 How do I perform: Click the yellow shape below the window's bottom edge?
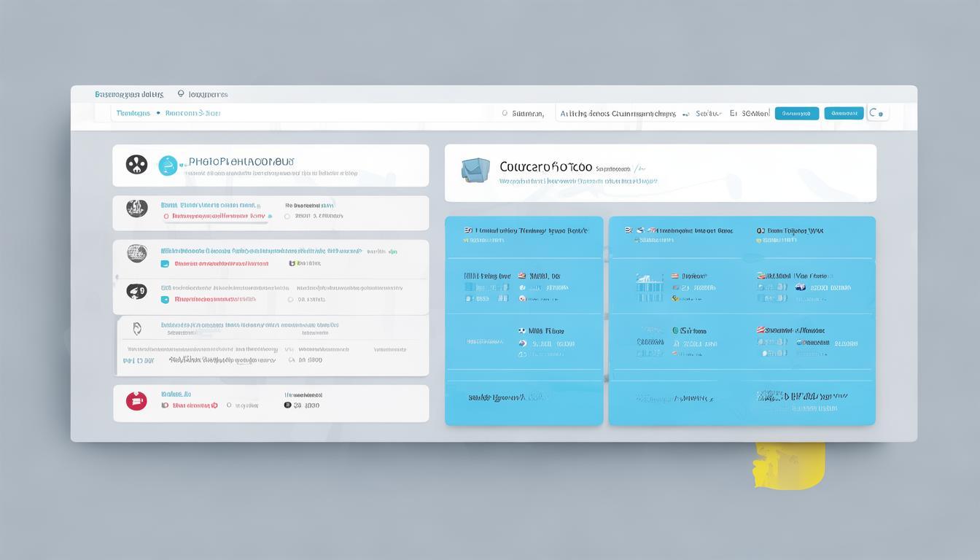(789, 464)
